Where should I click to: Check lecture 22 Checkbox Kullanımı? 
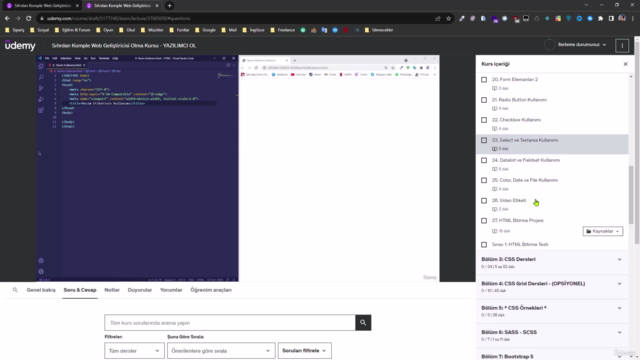(484, 120)
